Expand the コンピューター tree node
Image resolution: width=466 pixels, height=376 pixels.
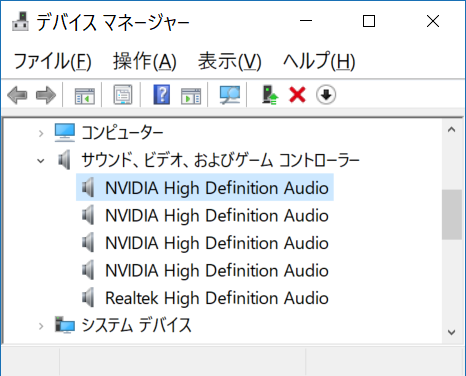click(x=41, y=134)
